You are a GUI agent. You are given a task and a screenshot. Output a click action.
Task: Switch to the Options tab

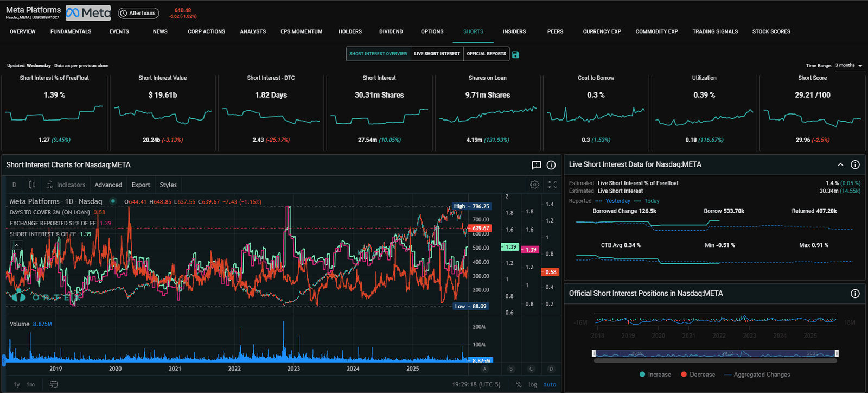[432, 31]
